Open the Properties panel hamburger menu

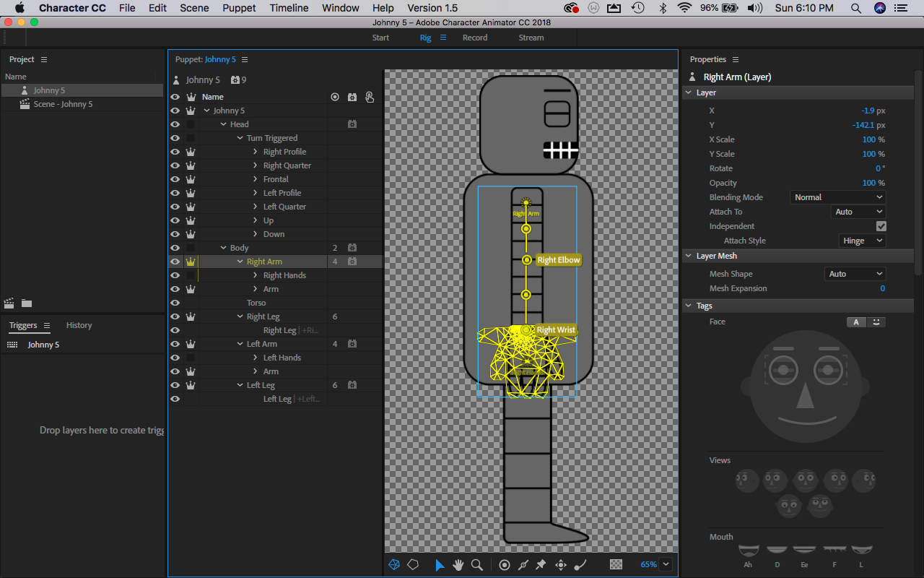coord(736,59)
